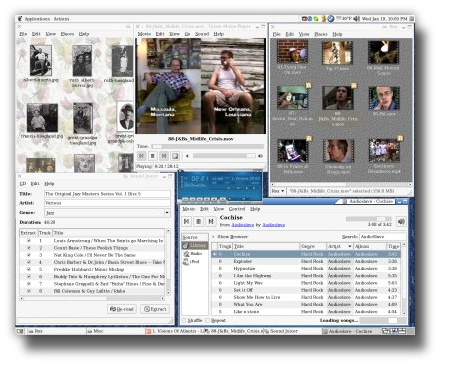Image resolution: width=450 pixels, height=365 pixels.
Task: Open Movie menu in Totem
Action: point(144,34)
